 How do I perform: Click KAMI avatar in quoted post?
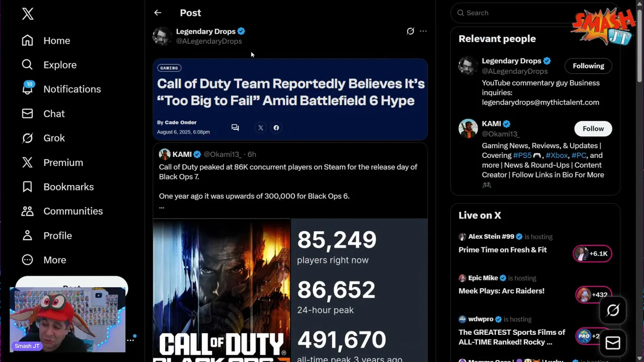point(165,154)
